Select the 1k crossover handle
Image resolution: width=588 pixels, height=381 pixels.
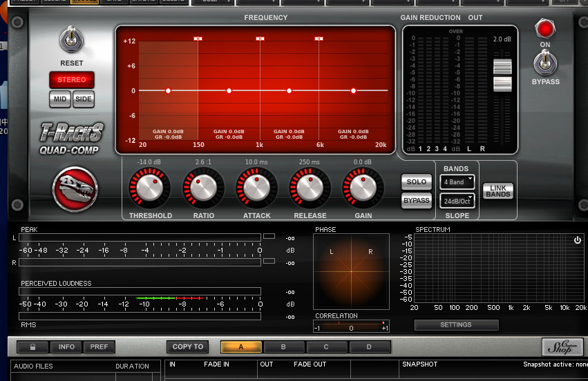pyautogui.click(x=260, y=39)
